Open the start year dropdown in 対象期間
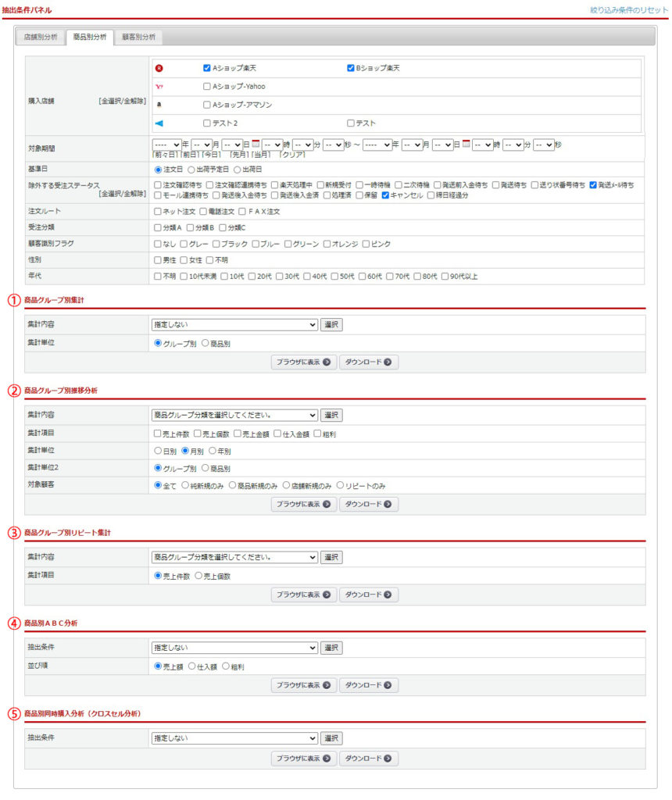672x800 pixels. (166, 145)
